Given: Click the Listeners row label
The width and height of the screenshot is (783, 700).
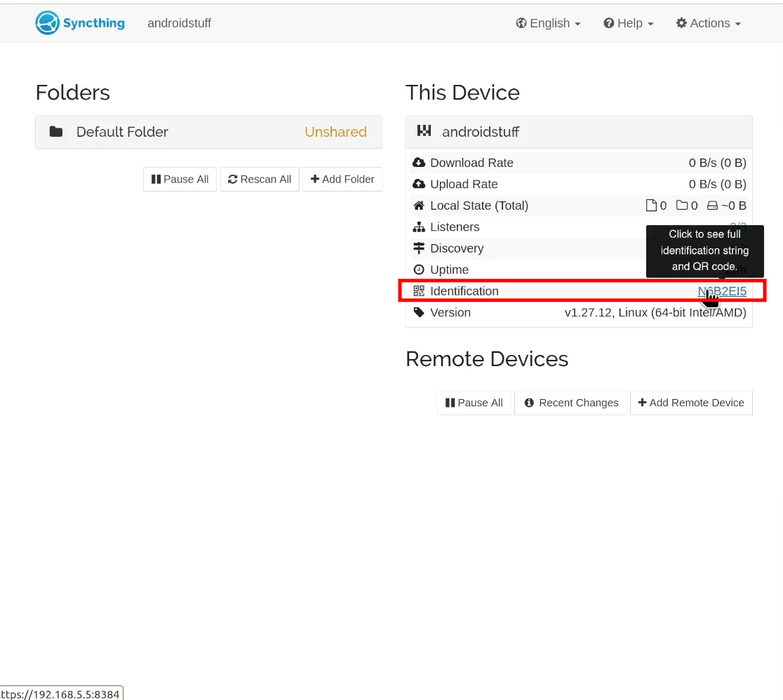Looking at the screenshot, I should [455, 227].
